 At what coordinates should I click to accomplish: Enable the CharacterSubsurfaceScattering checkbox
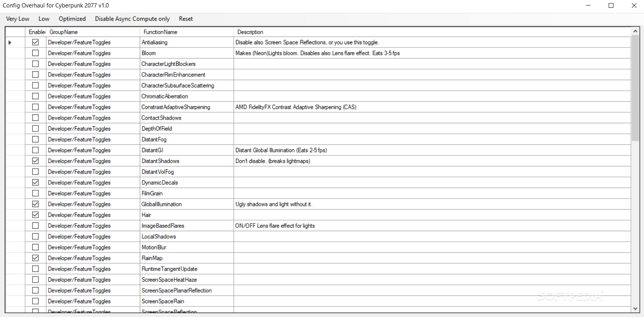(35, 86)
